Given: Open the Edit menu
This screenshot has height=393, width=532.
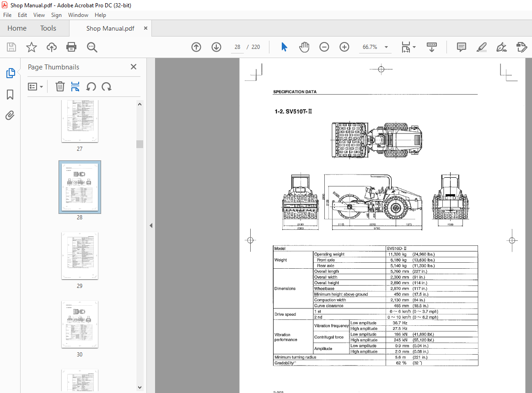Looking at the screenshot, I should [x=22, y=15].
